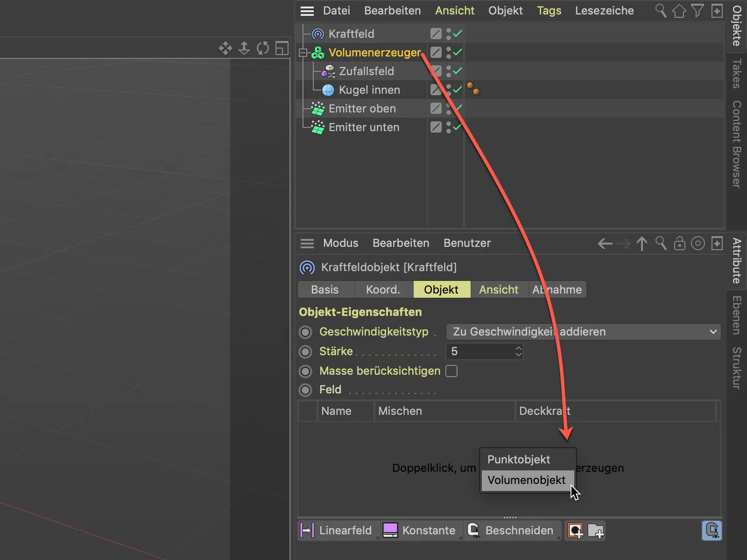The image size is (747, 560).
Task: Click the new-panel plus icon in Object Manager
Action: (x=717, y=10)
